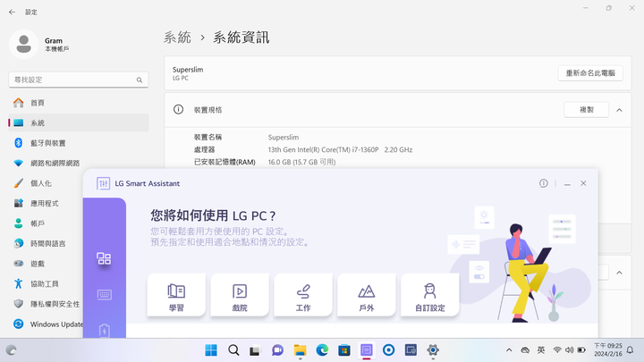Open Microsoft Edge on taskbar
The height and width of the screenshot is (362, 644).
point(322,350)
